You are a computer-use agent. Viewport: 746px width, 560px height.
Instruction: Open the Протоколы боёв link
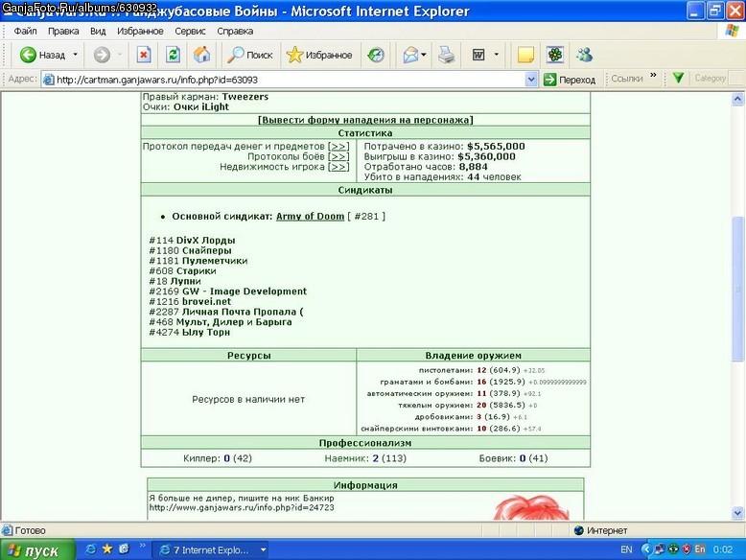point(338,156)
